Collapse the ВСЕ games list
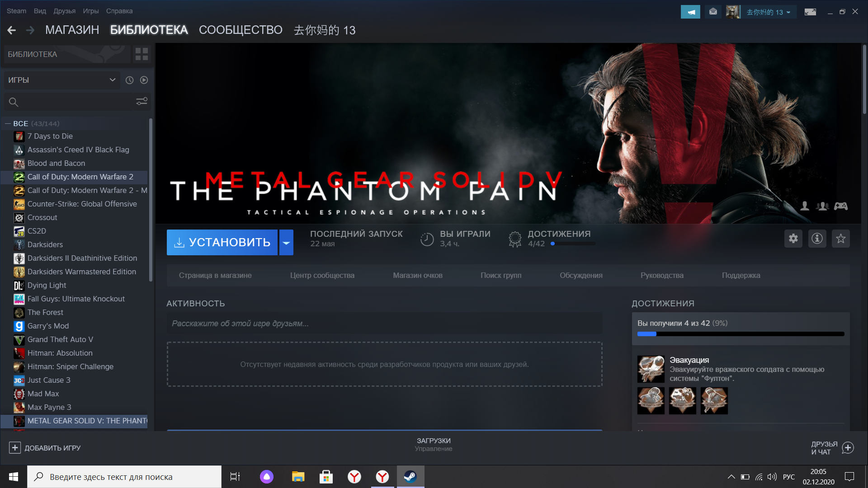The width and height of the screenshot is (868, 488). [8, 123]
